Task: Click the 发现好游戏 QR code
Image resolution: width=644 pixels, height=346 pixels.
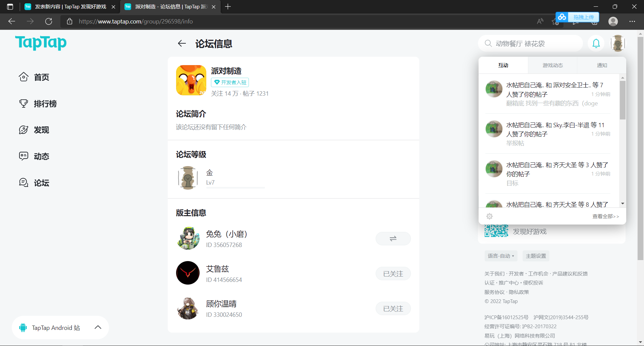Action: [496, 231]
